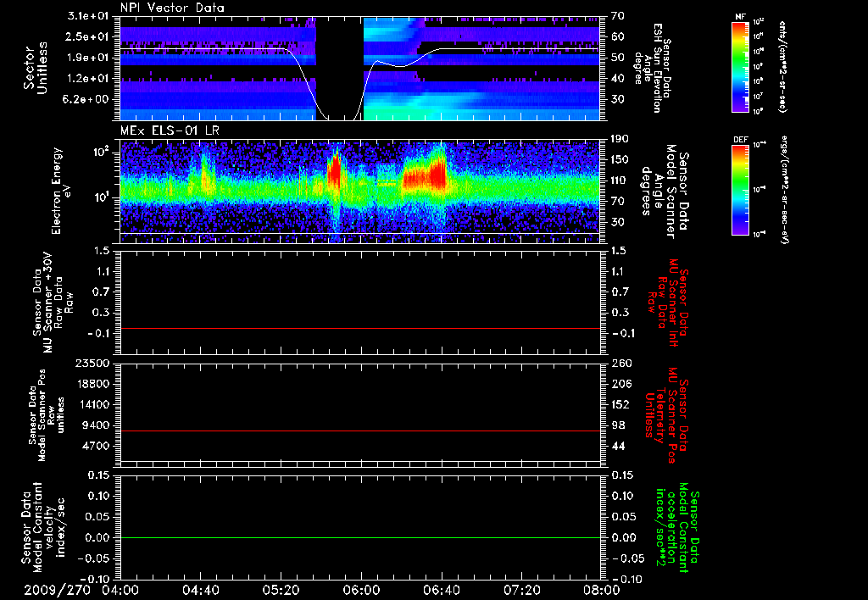The image size is (868, 600).
Task: Click the DEF color scale bar
Action: pyautogui.click(x=740, y=190)
